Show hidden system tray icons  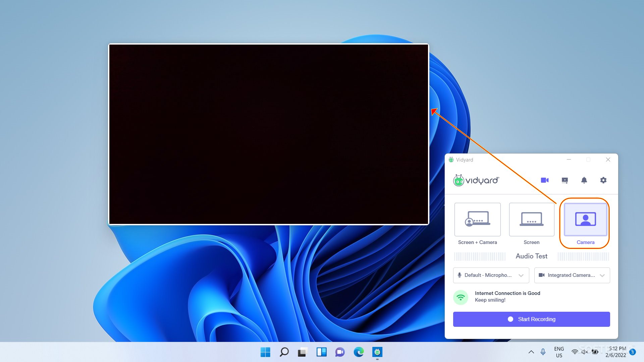[x=531, y=352]
